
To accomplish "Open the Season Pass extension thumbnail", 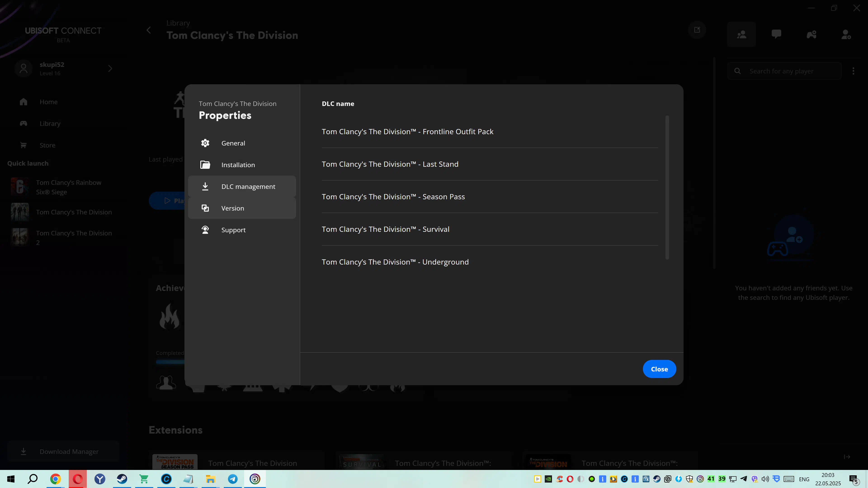I will pos(175,462).
